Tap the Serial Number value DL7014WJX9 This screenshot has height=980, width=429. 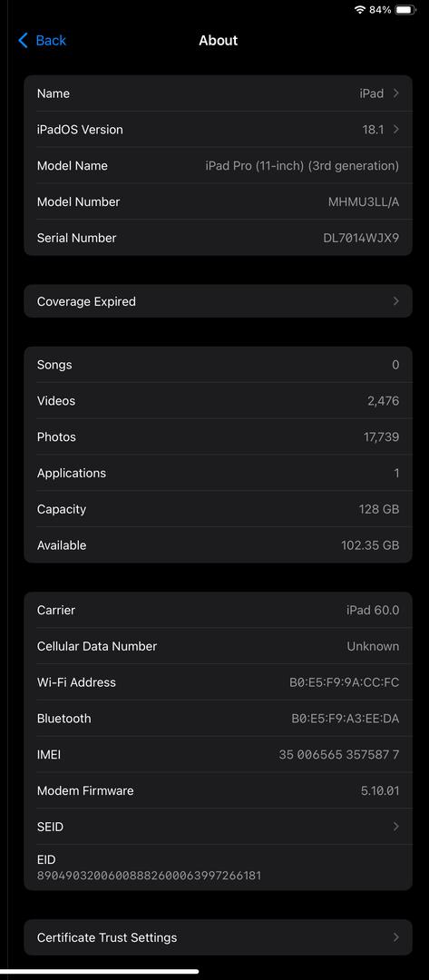(x=361, y=238)
